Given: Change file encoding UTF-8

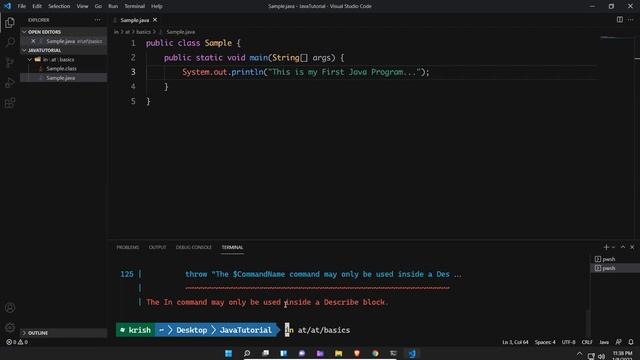Looking at the screenshot, I should point(568,342).
